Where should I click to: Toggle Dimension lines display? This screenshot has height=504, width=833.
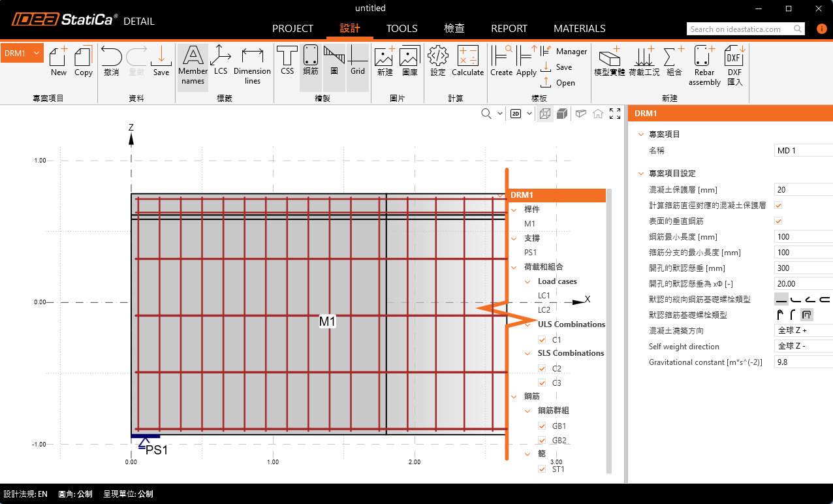click(252, 67)
